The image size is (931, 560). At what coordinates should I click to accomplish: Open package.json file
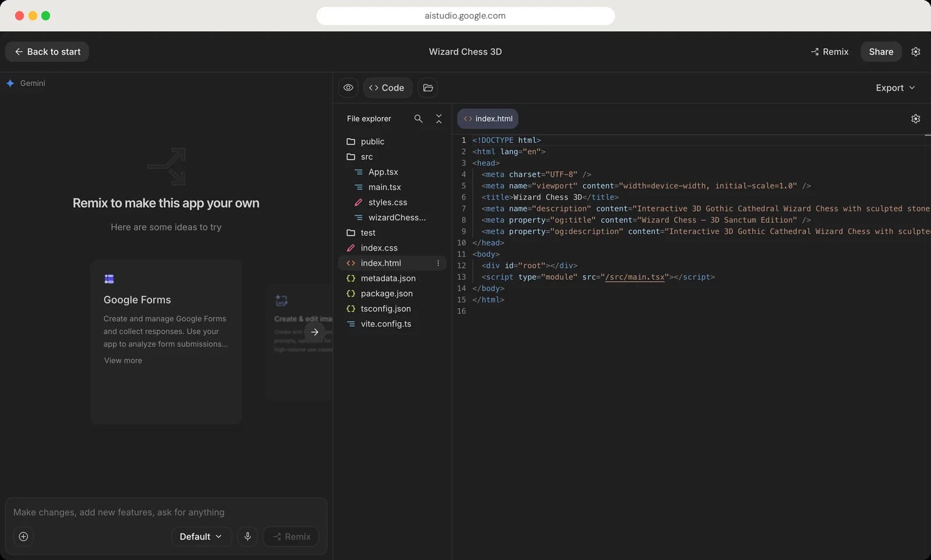(392, 293)
